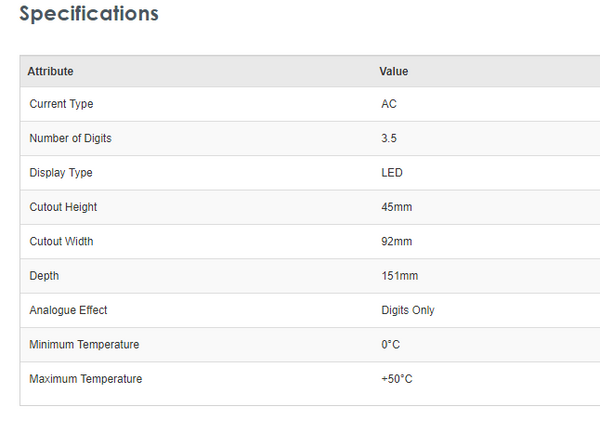Click the 45mm value
The image size is (600, 433).
396,207
